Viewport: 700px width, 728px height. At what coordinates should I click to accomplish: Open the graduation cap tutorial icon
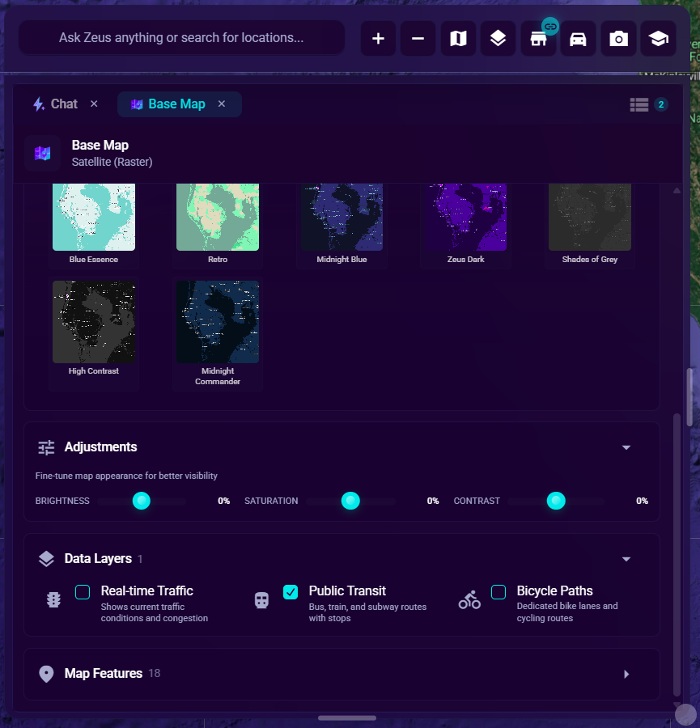click(x=658, y=39)
